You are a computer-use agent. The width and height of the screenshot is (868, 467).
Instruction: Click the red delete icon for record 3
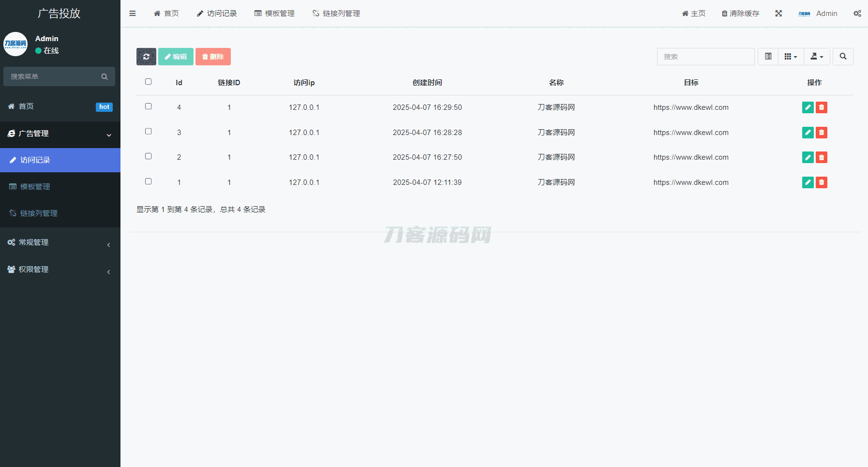click(821, 133)
